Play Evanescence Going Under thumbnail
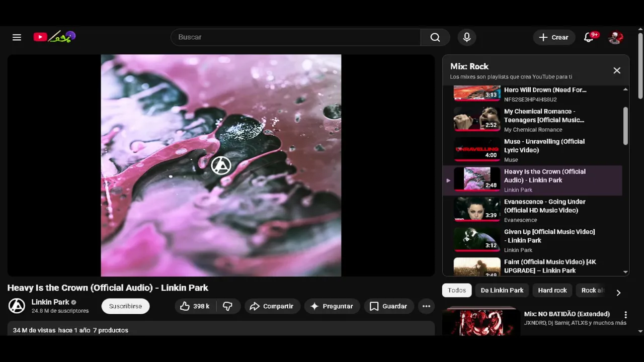Image resolution: width=644 pixels, height=362 pixels. click(476, 209)
